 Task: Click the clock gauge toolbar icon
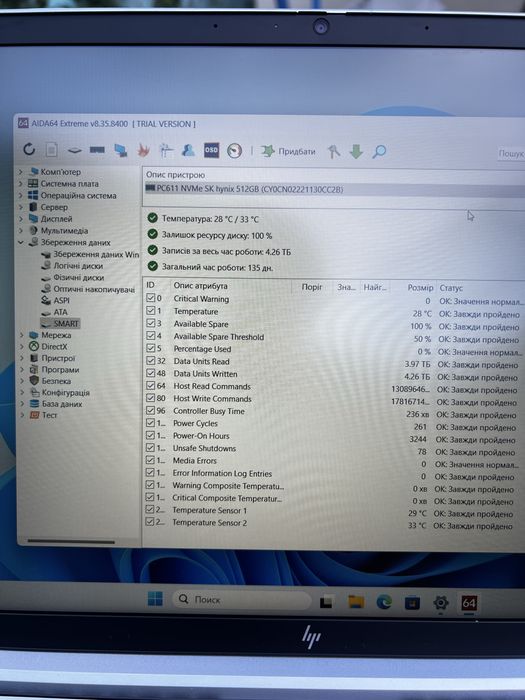pyautogui.click(x=234, y=151)
